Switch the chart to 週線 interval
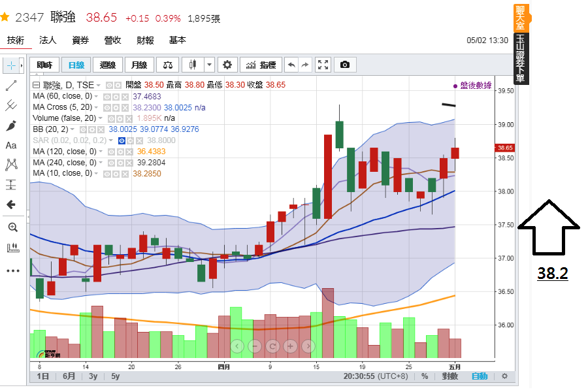The image size is (588, 392). [x=107, y=65]
